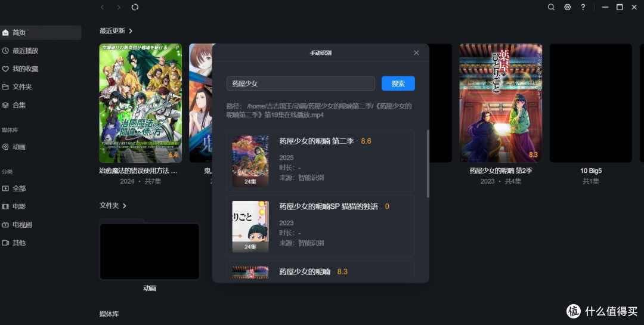This screenshot has width=644, height=325.
Task: Go back with the left arrow
Action: point(103,7)
